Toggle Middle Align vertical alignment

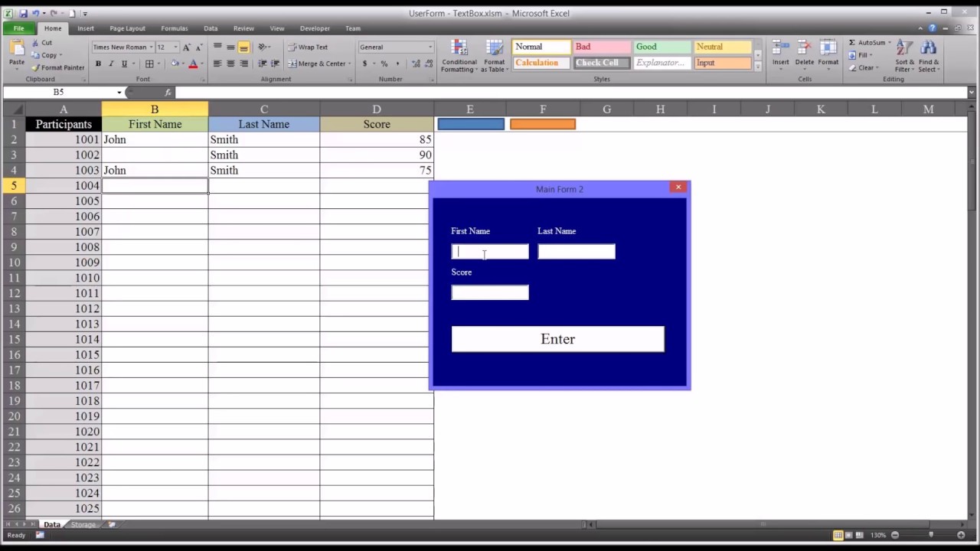pyautogui.click(x=230, y=47)
